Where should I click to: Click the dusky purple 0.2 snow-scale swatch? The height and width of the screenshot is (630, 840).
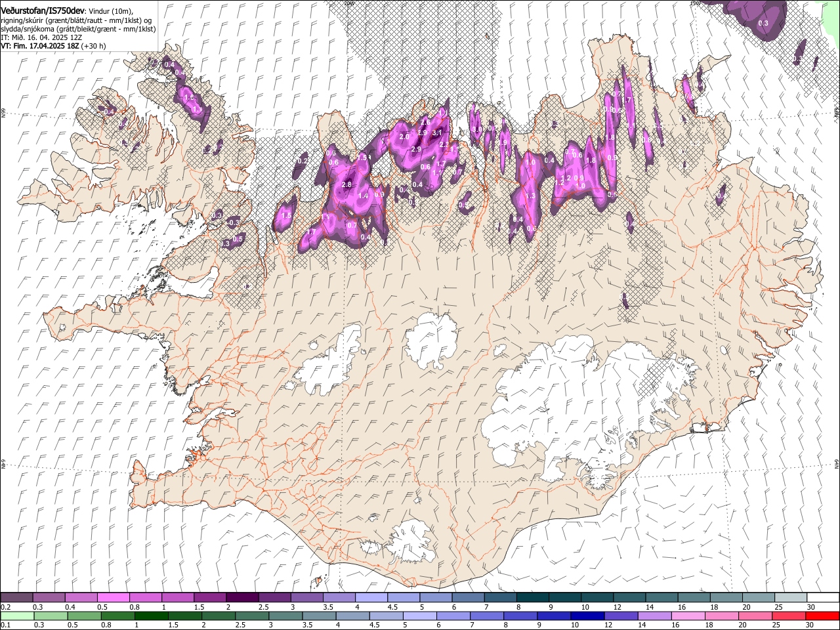[16, 597]
